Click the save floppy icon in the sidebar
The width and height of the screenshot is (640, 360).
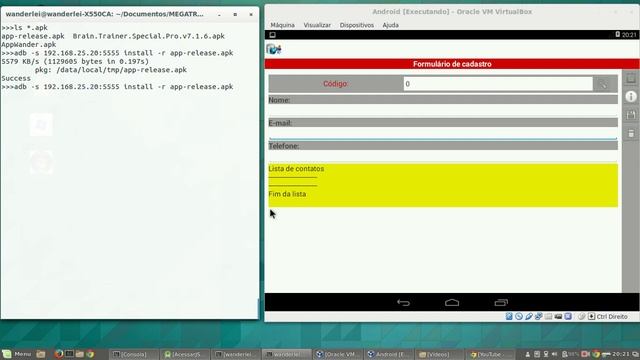631,115
